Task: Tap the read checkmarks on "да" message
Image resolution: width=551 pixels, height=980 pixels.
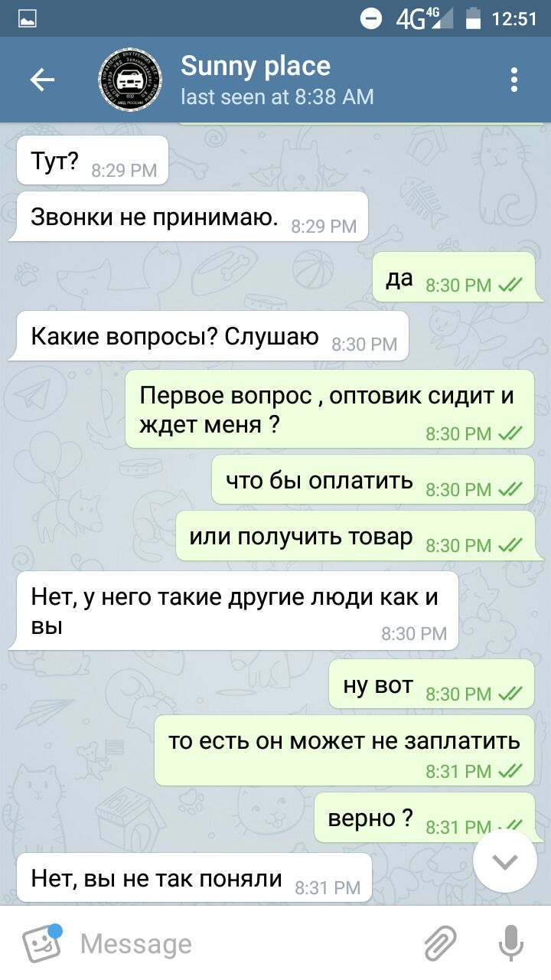Action: [510, 286]
